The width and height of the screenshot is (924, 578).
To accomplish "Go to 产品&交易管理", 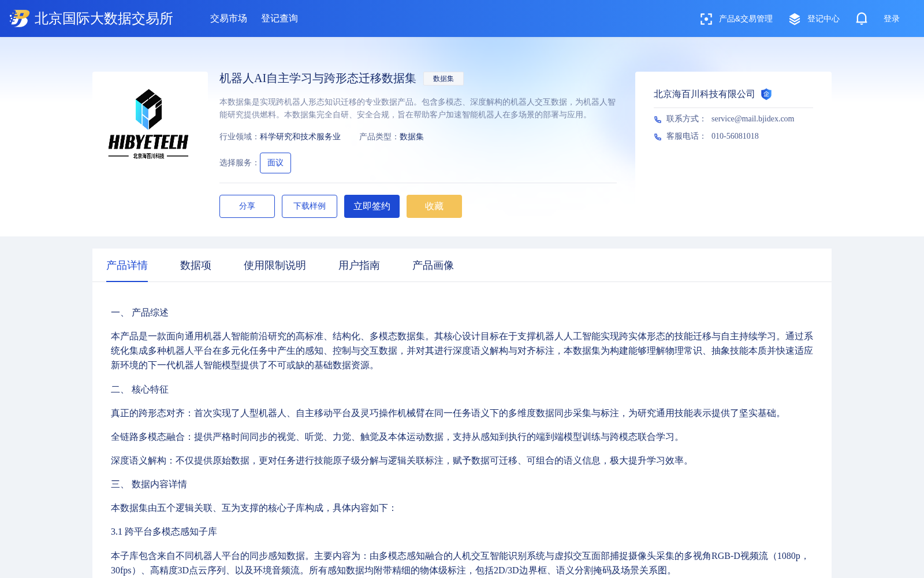I will point(746,19).
